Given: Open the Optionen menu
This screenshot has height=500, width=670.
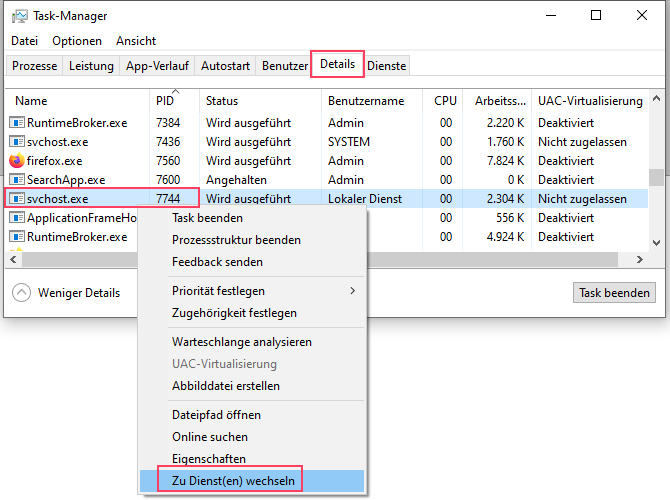Looking at the screenshot, I should (77, 41).
